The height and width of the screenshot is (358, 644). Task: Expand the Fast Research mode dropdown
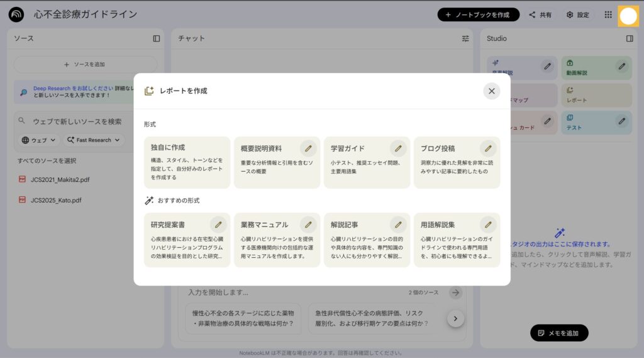[x=93, y=140]
